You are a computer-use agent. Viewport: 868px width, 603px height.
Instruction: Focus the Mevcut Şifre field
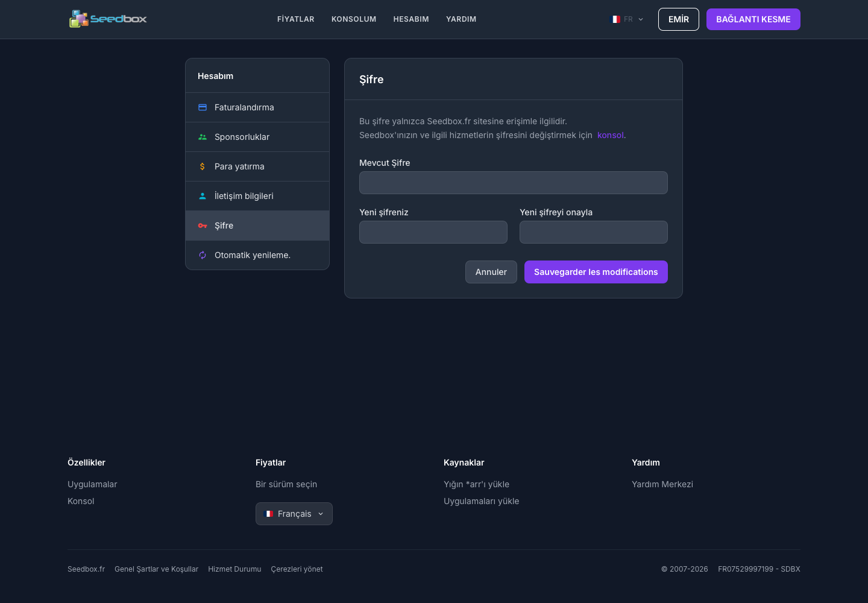click(x=514, y=183)
